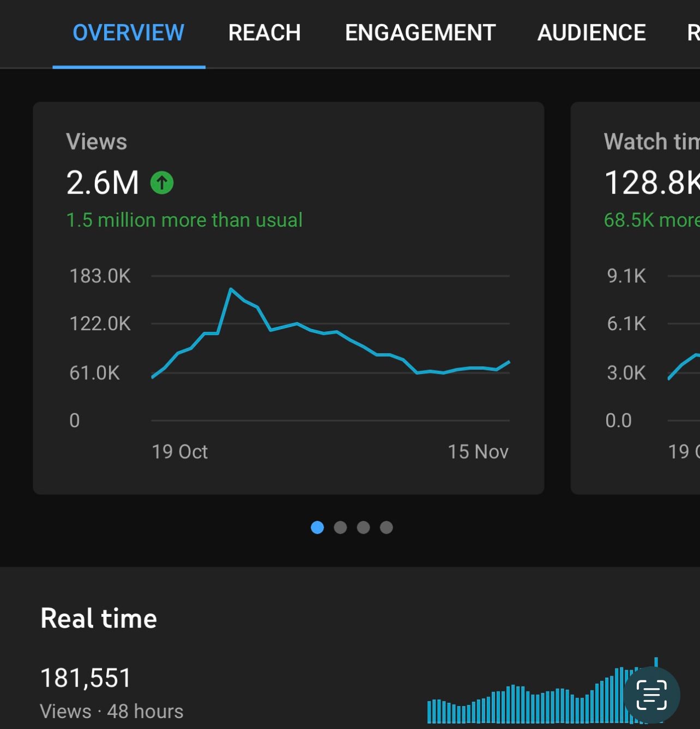Tap the floating scan text icon

[651, 695]
